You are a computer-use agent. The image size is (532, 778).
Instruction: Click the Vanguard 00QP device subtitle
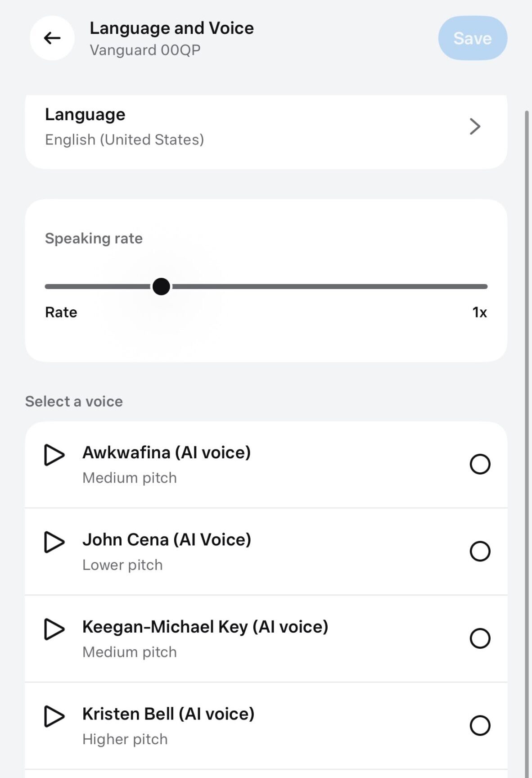click(145, 50)
